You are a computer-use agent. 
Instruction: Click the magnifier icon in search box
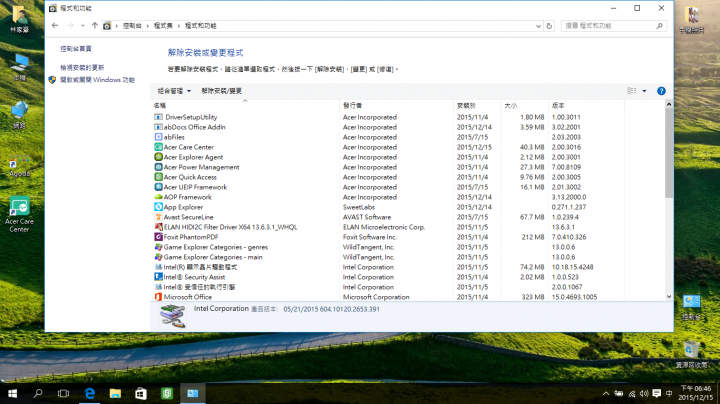point(659,26)
